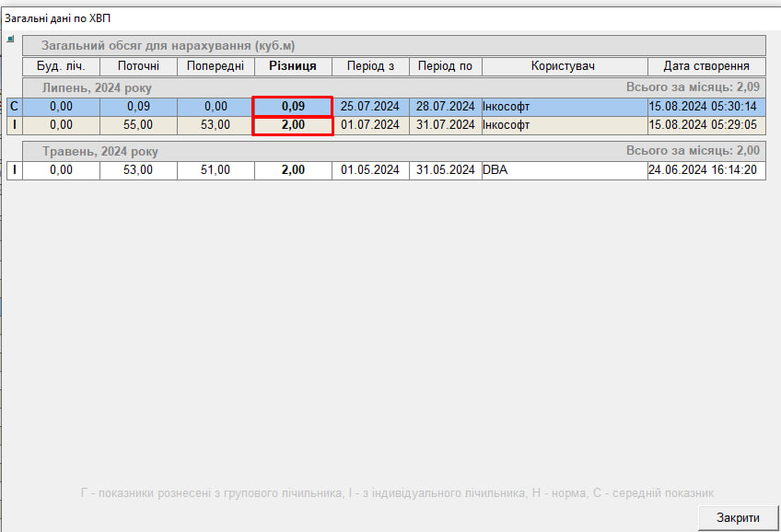The image size is (781, 532).
Task: Click the small teal grid-corner icon
Action: click(11, 40)
